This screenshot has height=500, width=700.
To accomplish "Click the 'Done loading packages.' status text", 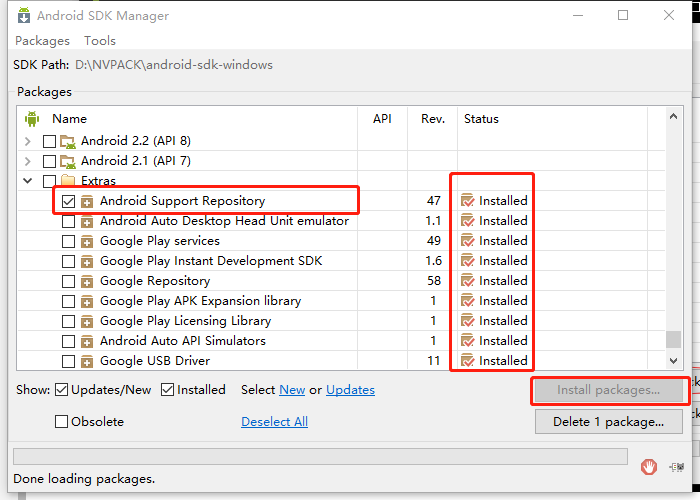I will (84, 479).
